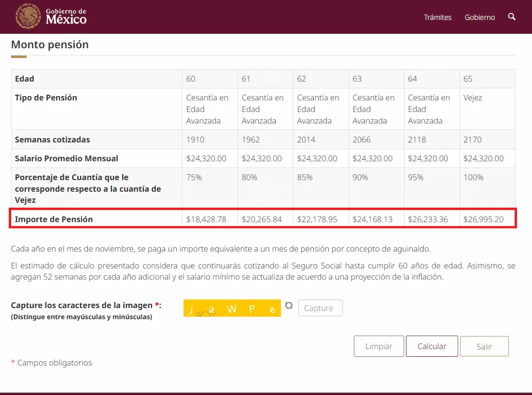Click the Semanas cotizadas row label

click(52, 140)
